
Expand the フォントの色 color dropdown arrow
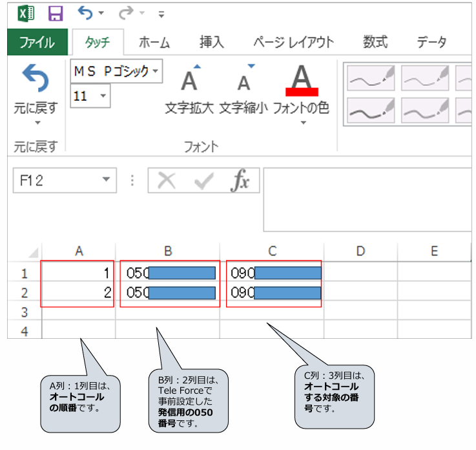tap(304, 123)
